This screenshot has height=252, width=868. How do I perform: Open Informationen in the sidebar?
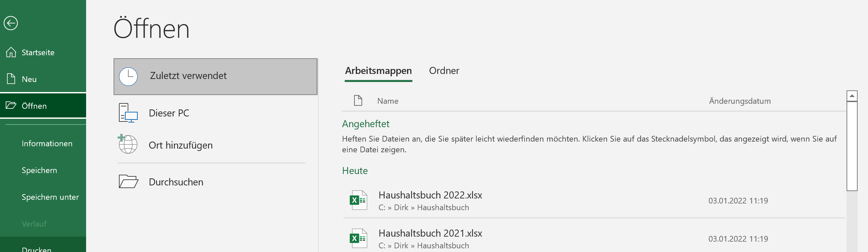point(47,143)
